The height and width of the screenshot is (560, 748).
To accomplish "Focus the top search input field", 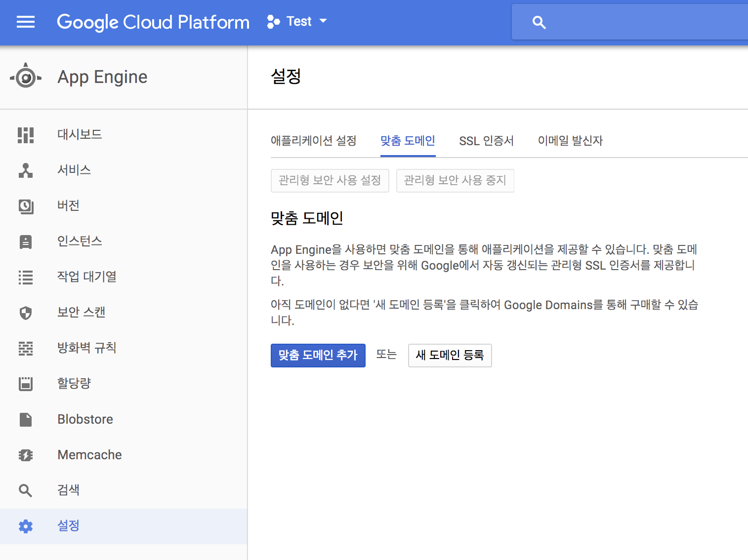I will [630, 22].
